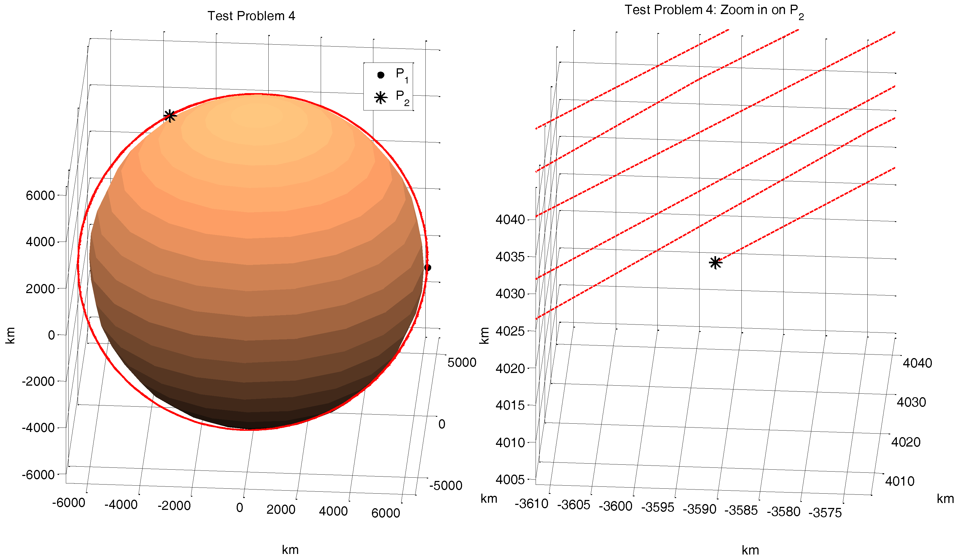Click the -3590 tick label in zoom plot
This screenshot has height=560, width=958.
click(x=700, y=509)
